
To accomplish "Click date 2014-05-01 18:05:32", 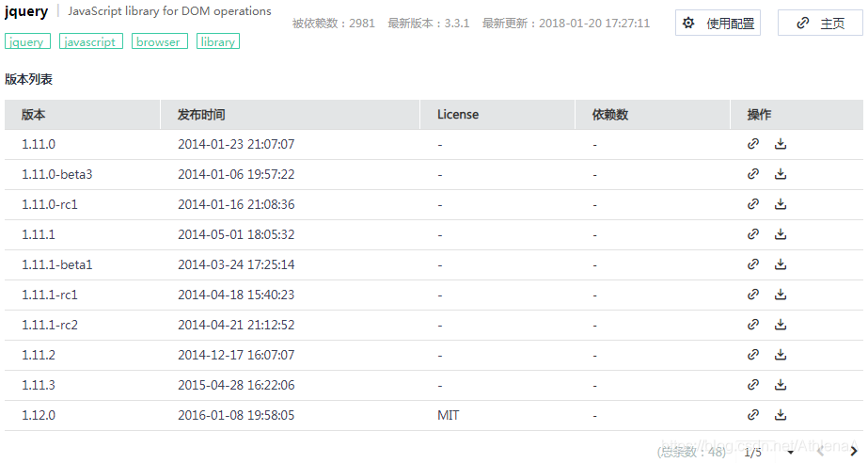I will (236, 234).
